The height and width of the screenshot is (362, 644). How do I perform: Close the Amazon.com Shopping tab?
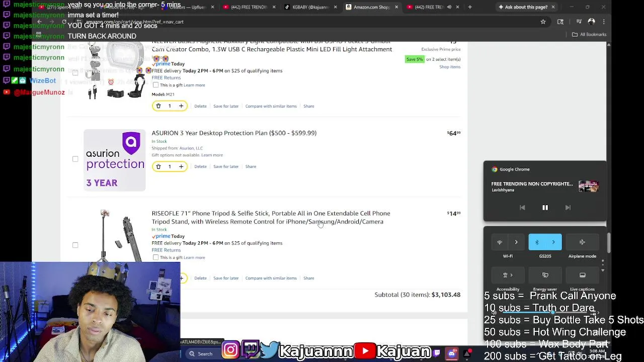click(396, 7)
